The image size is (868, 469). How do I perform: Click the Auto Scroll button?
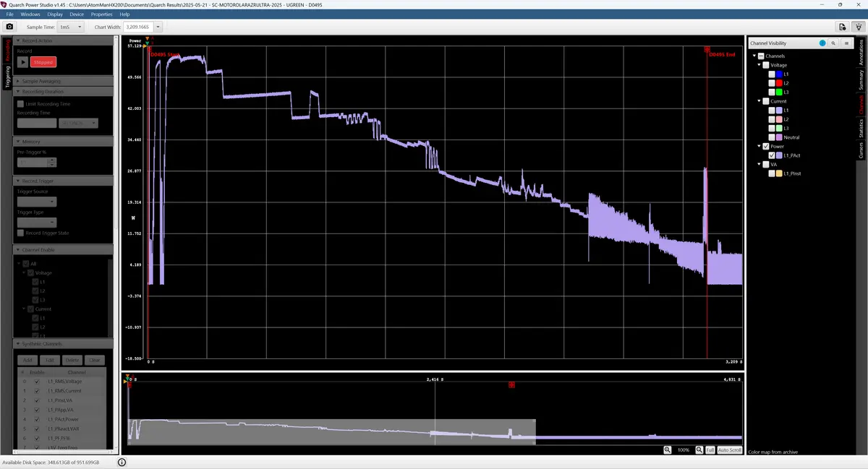(730, 449)
